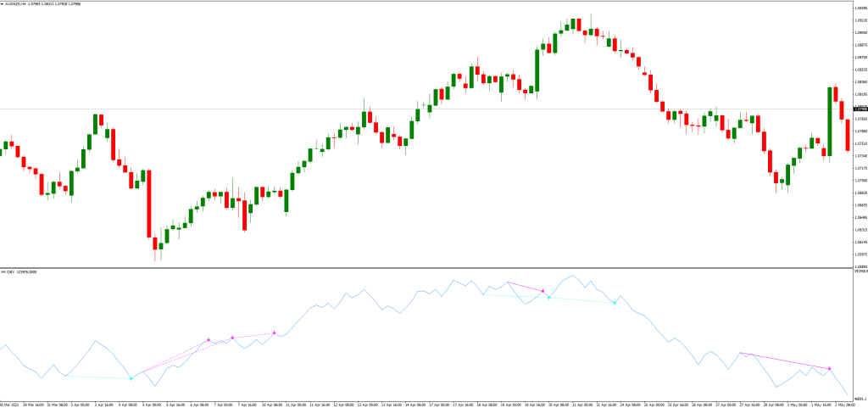Screen dimensions: 868x408
Task: Select the cyan marker just below the OBV peak star
Action: pyautogui.click(x=549, y=298)
